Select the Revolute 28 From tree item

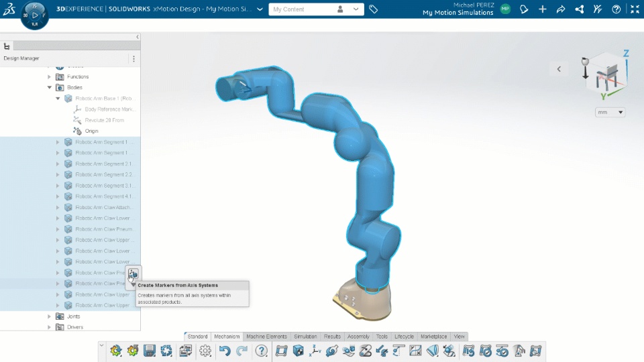point(105,120)
